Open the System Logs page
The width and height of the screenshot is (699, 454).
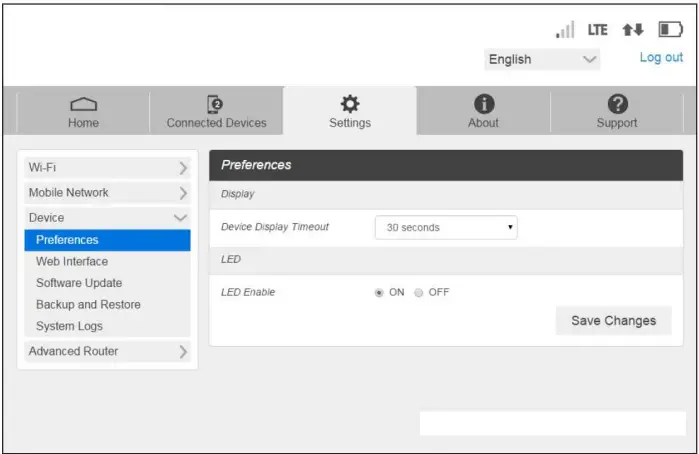click(69, 326)
